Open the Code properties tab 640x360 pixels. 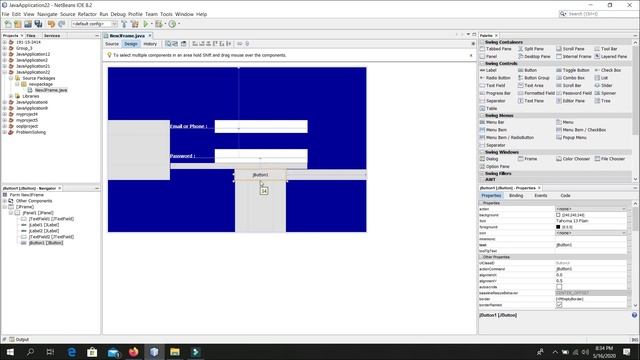coord(565,196)
